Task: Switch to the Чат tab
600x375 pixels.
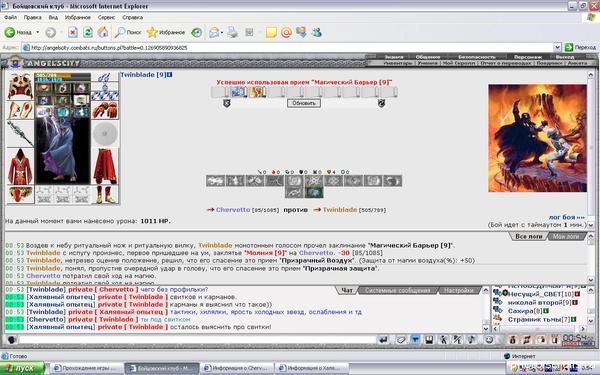Action: click(347, 290)
